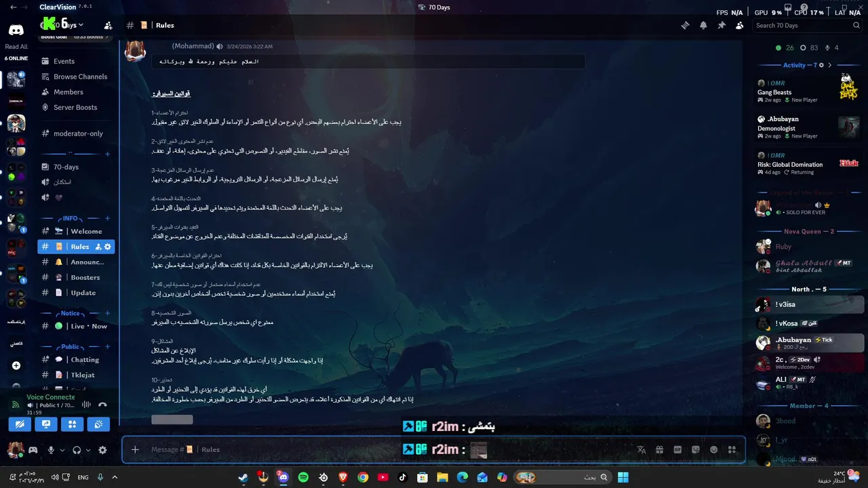The image size is (868, 488).
Task: Click invite people icon beside server name
Action: pyautogui.click(x=108, y=25)
